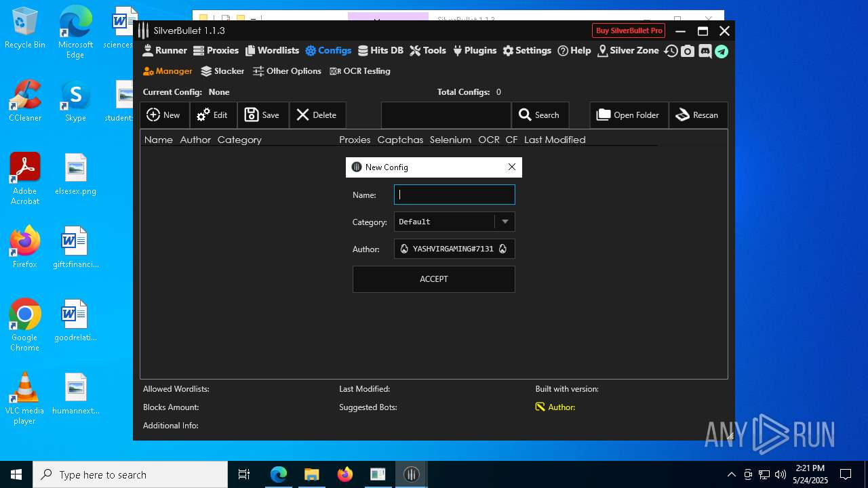The width and height of the screenshot is (868, 488).
Task: Open File Explorer from taskbar
Action: click(x=311, y=474)
